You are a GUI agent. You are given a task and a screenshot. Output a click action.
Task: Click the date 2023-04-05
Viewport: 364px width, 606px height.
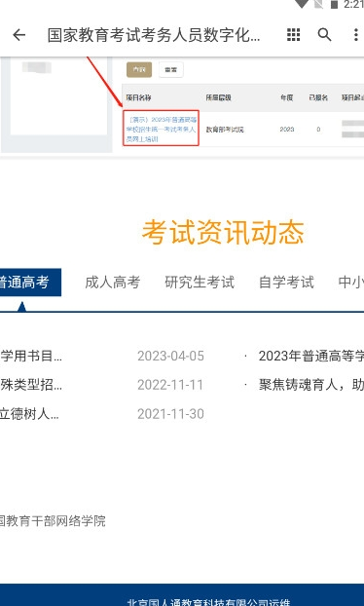(x=170, y=356)
